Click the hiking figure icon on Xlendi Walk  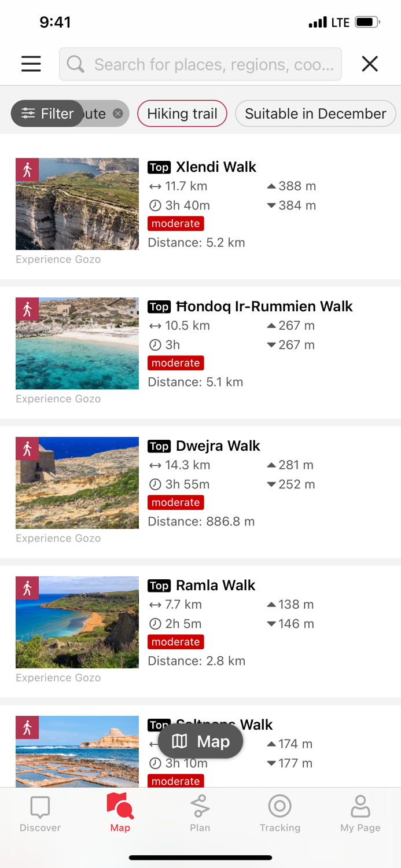(x=27, y=170)
